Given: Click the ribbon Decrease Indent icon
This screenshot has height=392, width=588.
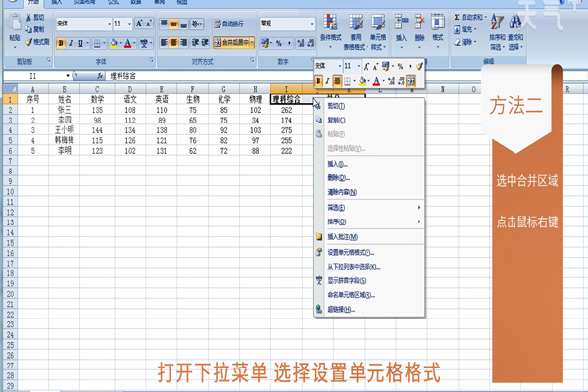Looking at the screenshot, I should [195, 43].
